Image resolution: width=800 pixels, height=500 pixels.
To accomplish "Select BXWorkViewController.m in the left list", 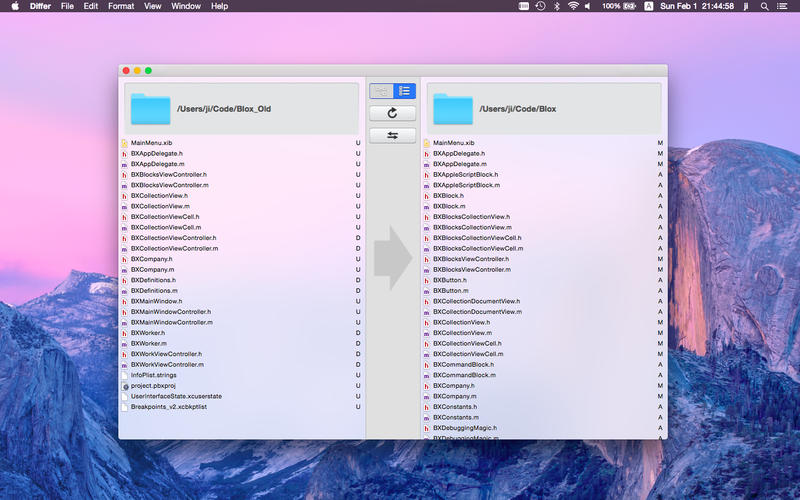I will click(x=242, y=364).
